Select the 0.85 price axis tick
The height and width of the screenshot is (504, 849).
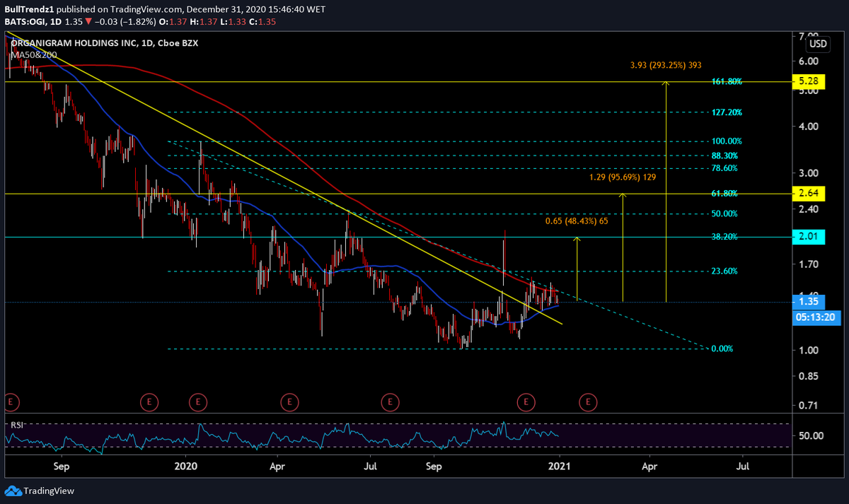(x=808, y=376)
